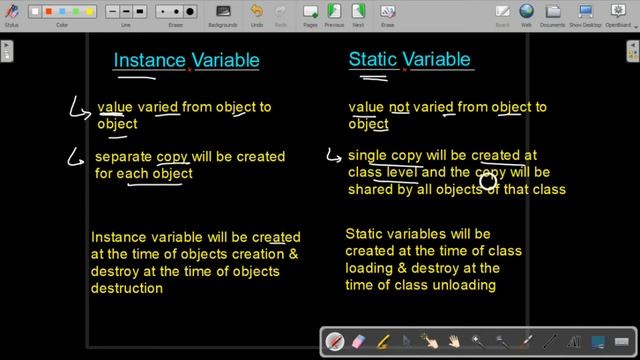
Task: Click Show Desktop
Action: pos(585,15)
